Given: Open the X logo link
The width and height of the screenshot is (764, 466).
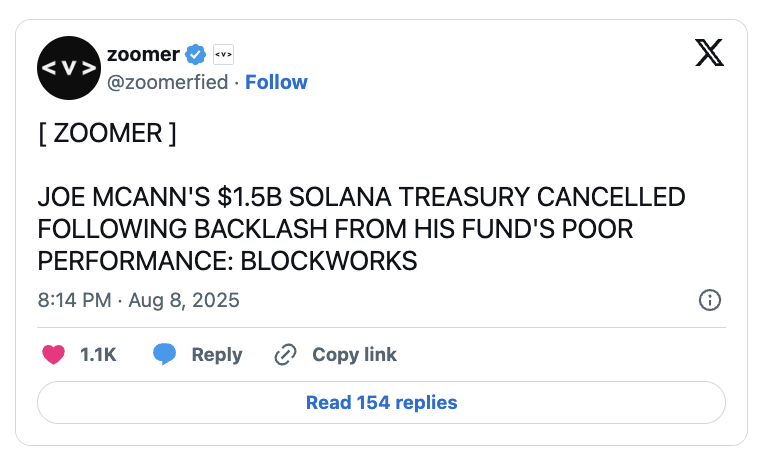Looking at the screenshot, I should 709,53.
